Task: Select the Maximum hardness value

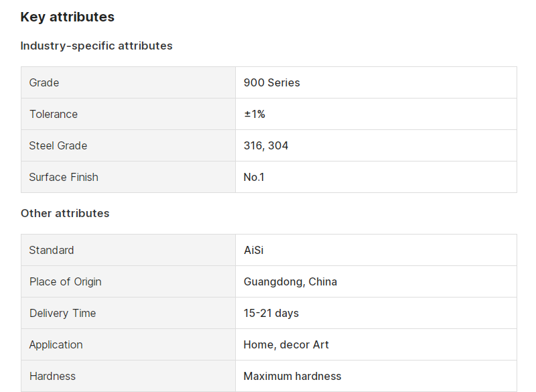Action: click(x=292, y=376)
